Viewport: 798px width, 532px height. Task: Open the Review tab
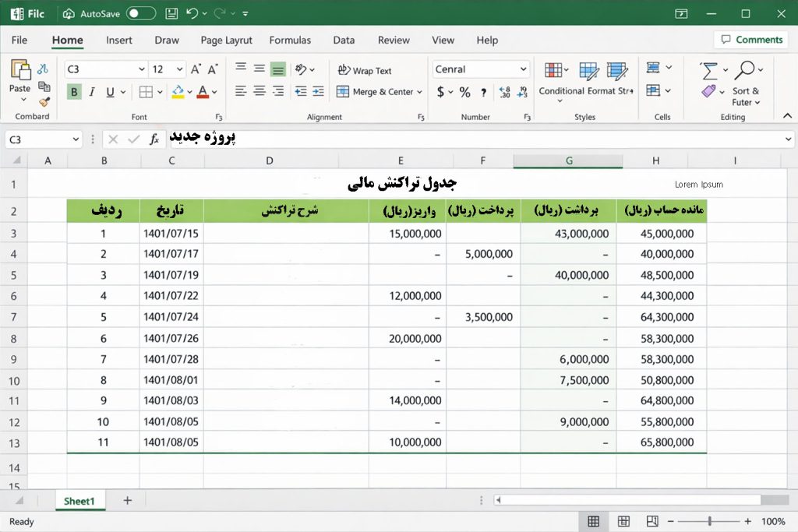[394, 41]
